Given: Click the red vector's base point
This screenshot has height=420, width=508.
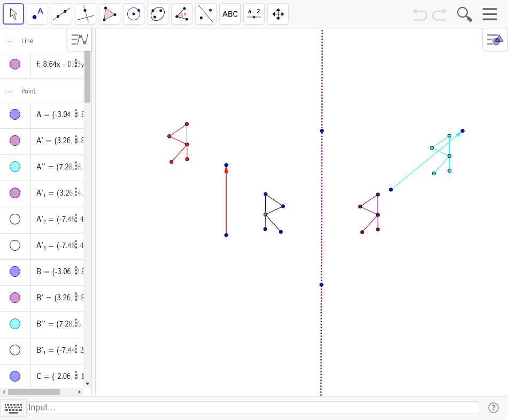Looking at the screenshot, I should pyautogui.click(x=226, y=235).
